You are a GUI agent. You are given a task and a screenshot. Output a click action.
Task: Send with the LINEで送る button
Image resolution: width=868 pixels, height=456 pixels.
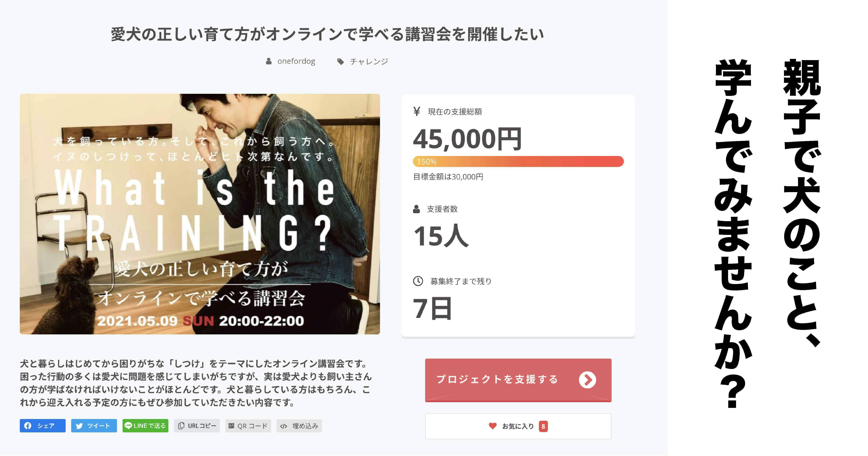(146, 426)
